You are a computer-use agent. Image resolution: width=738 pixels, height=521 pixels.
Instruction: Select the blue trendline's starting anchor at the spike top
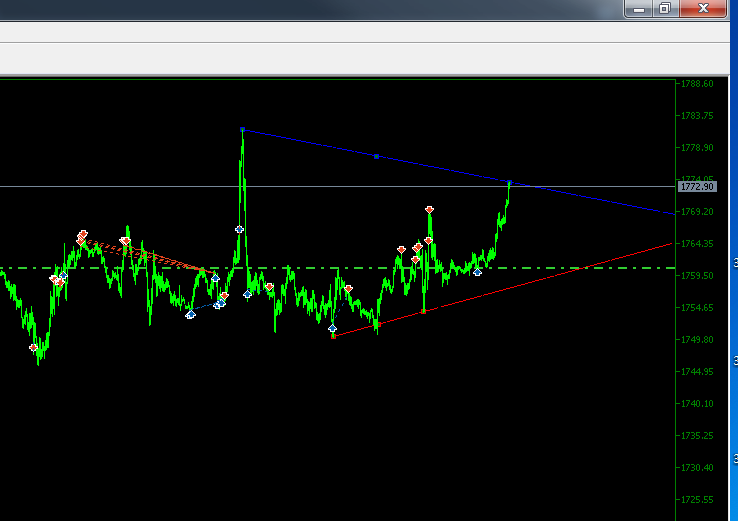pos(242,129)
